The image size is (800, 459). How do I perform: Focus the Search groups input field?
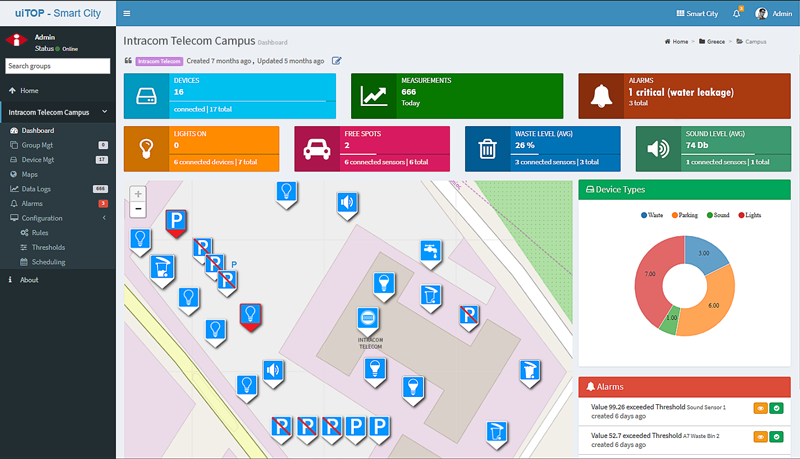click(58, 66)
